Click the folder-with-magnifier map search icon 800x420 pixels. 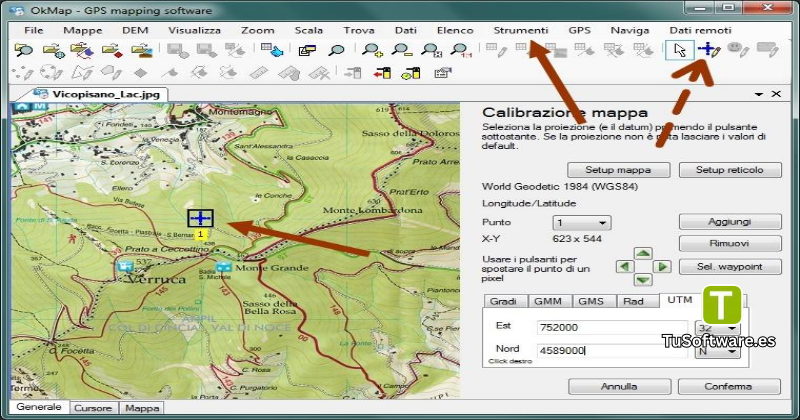(23, 50)
